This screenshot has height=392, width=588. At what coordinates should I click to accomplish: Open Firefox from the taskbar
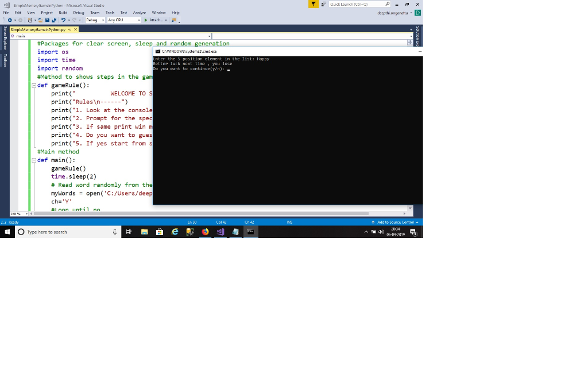[205, 232]
